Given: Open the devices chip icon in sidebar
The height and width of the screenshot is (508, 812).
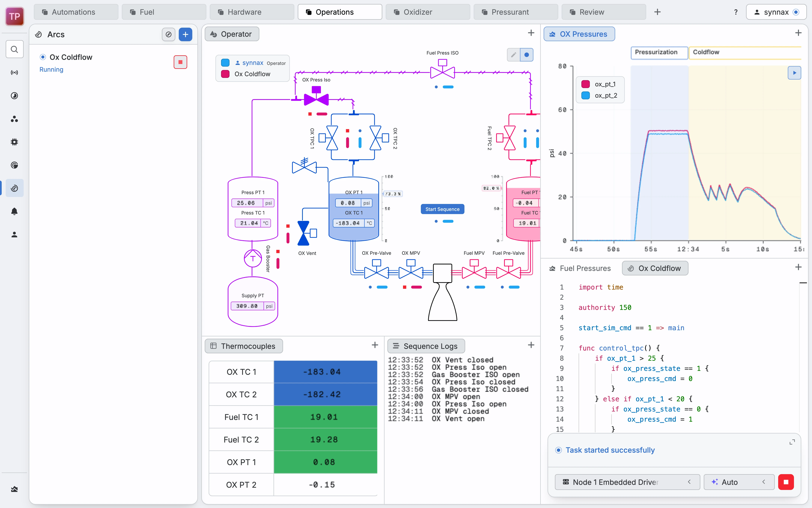Looking at the screenshot, I should pyautogui.click(x=14, y=142).
